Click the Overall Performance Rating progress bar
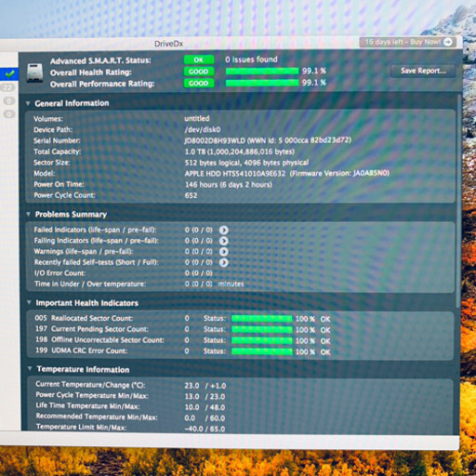476x476 pixels. pyautogui.click(x=262, y=83)
